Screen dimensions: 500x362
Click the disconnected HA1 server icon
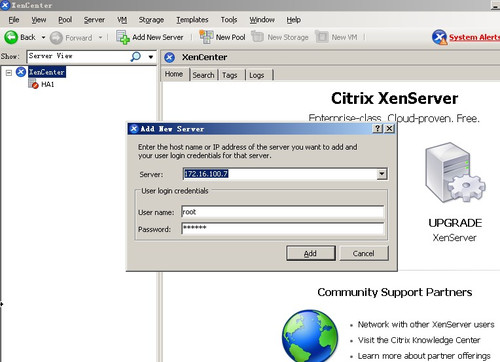click(x=33, y=84)
